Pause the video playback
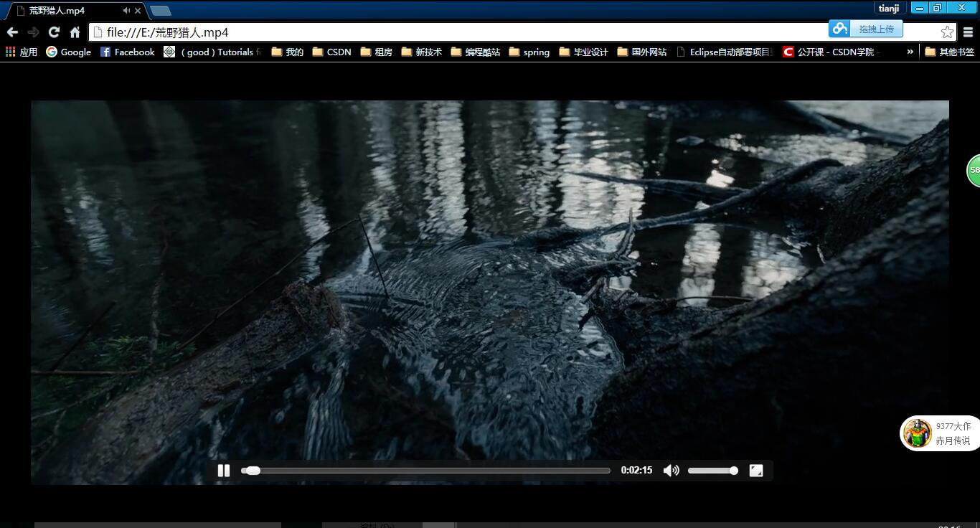The image size is (980, 528). pos(224,471)
